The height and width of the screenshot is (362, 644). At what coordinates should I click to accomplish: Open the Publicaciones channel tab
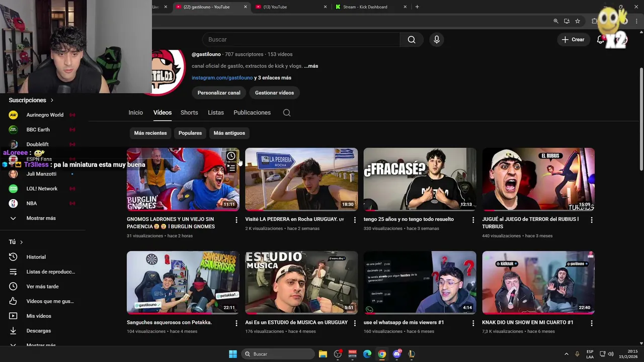[252, 113]
